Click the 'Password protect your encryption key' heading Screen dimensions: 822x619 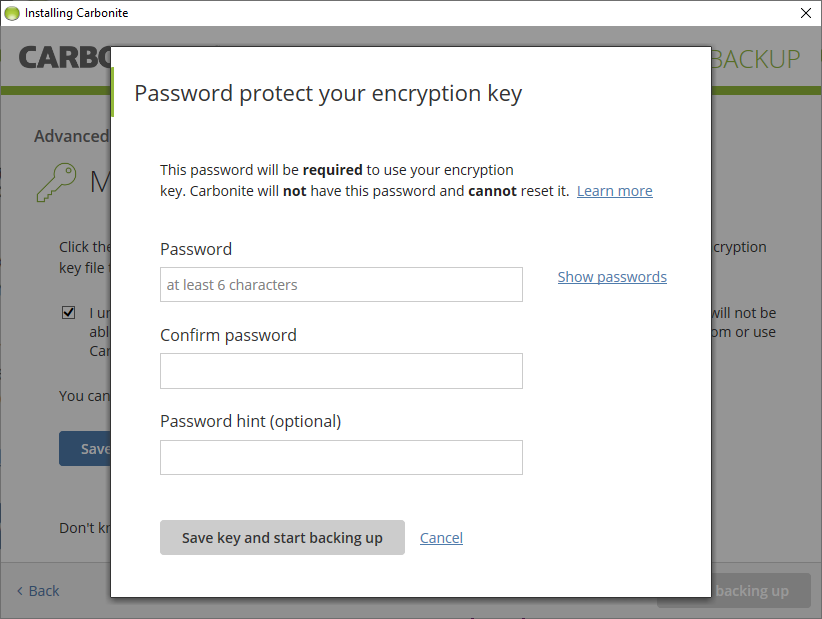(328, 94)
